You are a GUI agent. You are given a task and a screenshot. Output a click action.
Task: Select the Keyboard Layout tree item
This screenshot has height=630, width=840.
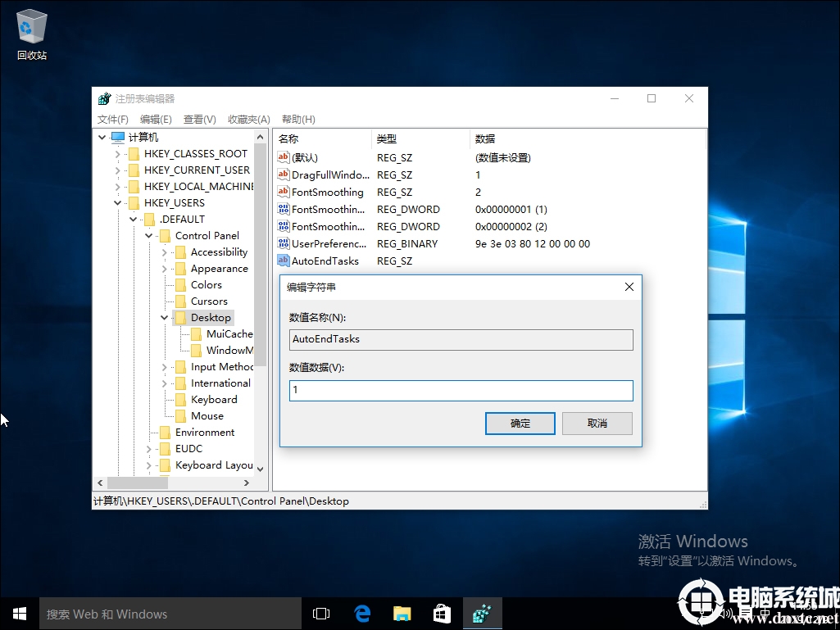(214, 465)
